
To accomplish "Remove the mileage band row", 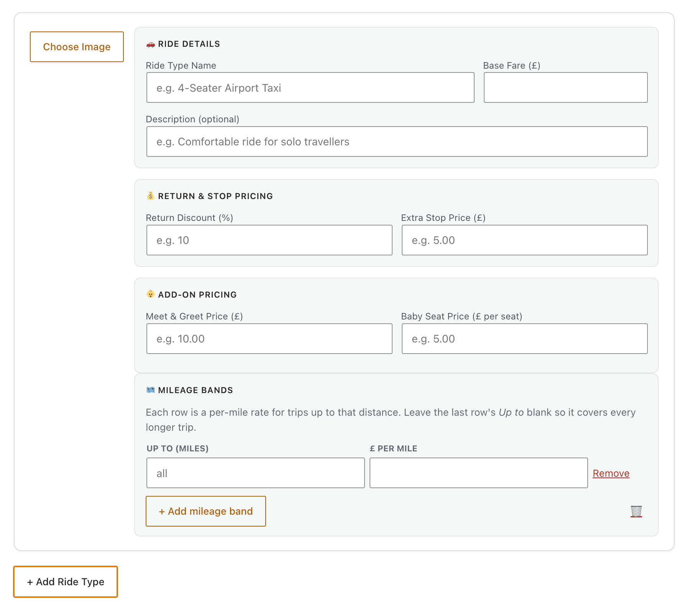I will (611, 473).
